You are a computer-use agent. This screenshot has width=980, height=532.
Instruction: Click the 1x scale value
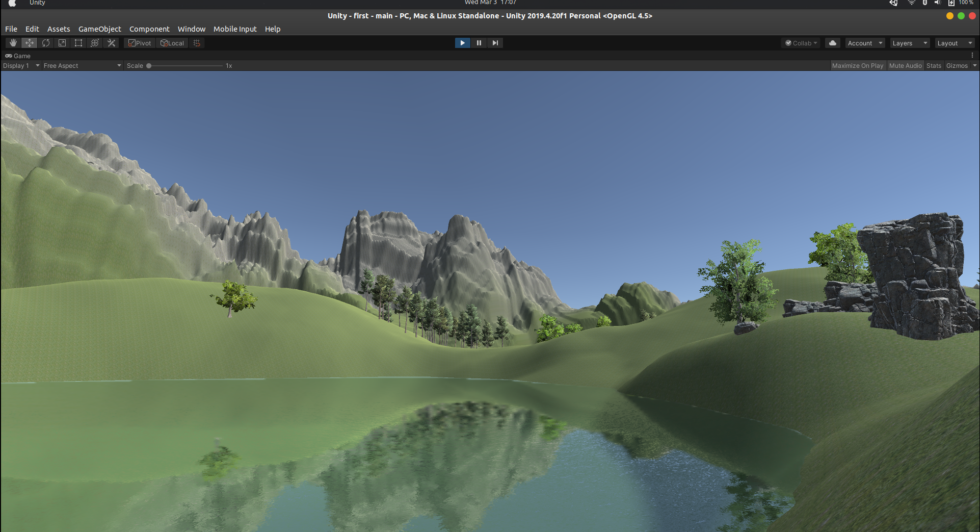coord(229,65)
